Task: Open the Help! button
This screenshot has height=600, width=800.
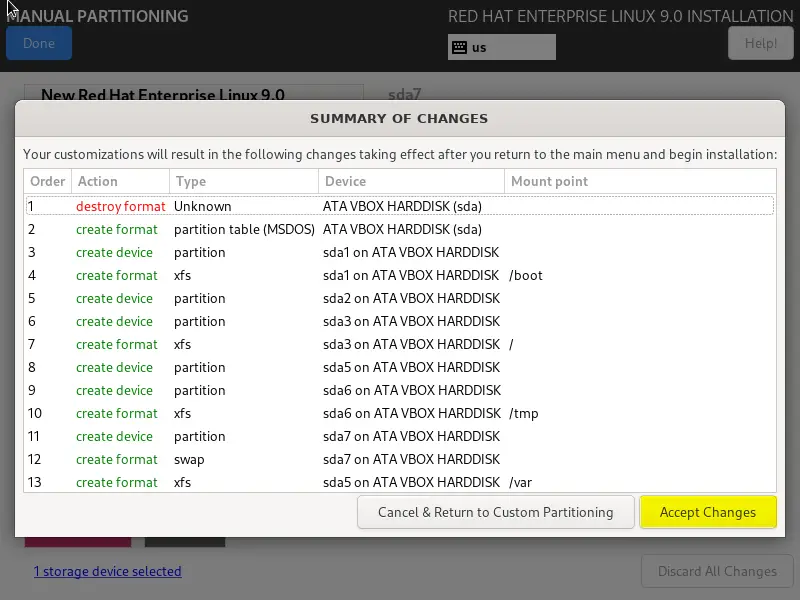Action: (761, 43)
